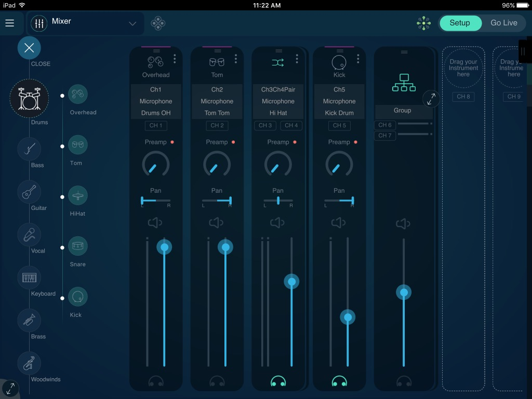
Task: Click the Tom drums icon on channel strip
Action: coord(217,62)
